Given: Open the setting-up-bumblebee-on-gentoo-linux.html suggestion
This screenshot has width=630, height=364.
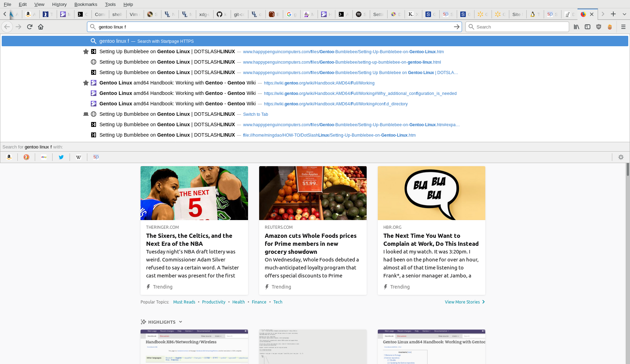Looking at the screenshot, I should (x=315, y=62).
